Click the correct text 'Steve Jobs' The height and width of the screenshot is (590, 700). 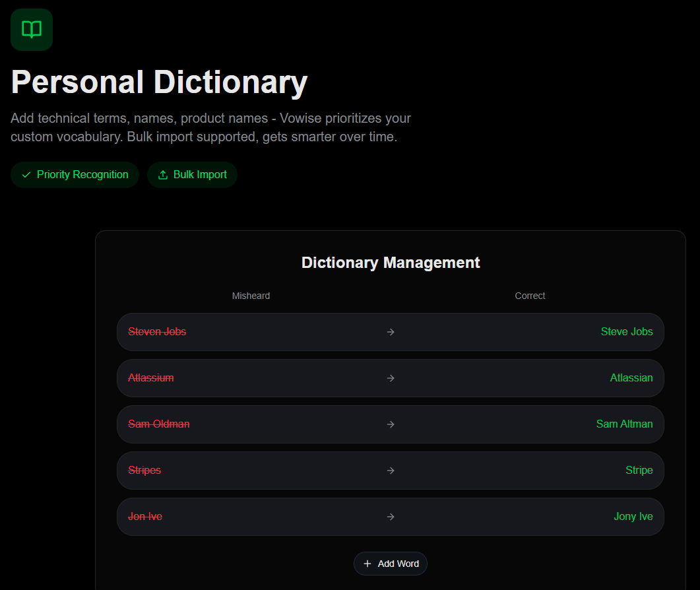click(x=627, y=331)
